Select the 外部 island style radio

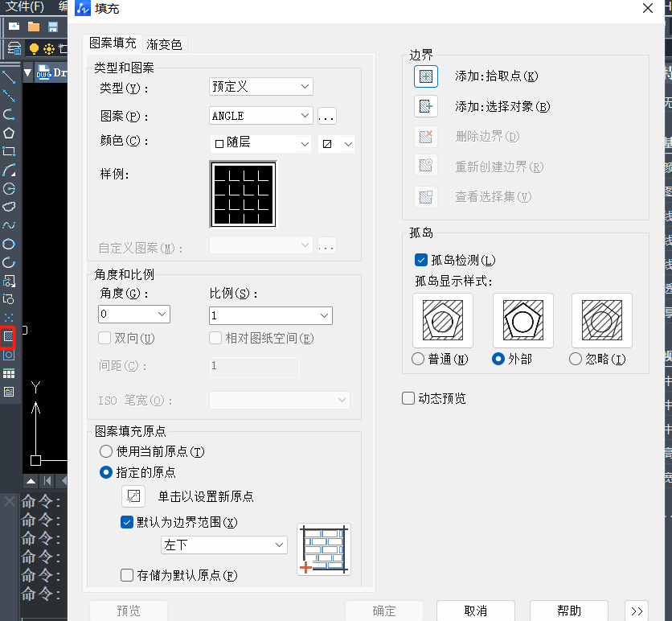pyautogui.click(x=498, y=359)
